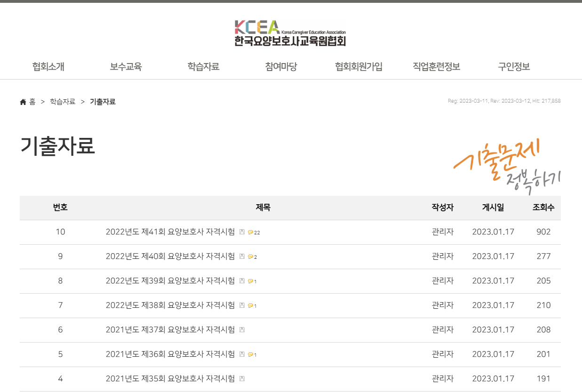Viewport: 582px width, 392px height.
Task: Click view count 902
Action: coord(543,232)
